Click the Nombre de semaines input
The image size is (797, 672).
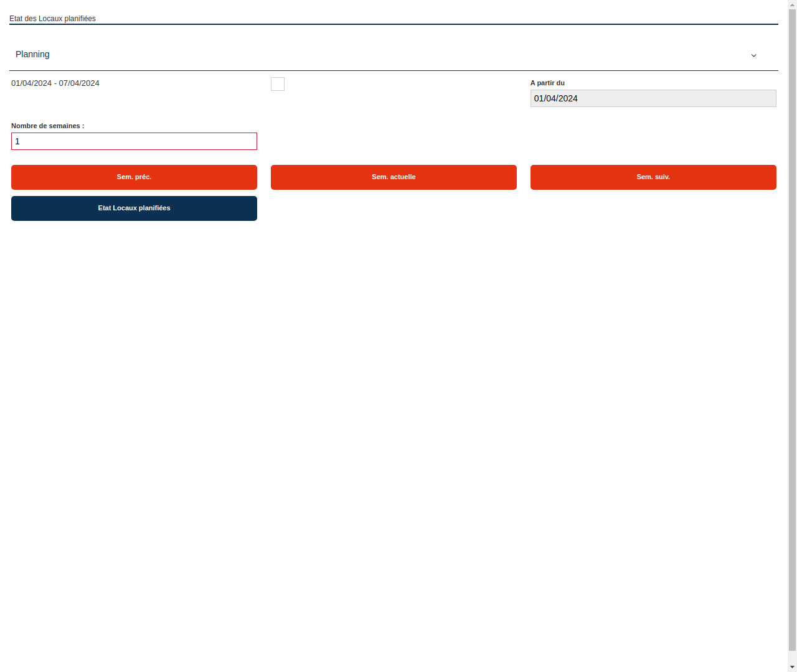pos(134,141)
